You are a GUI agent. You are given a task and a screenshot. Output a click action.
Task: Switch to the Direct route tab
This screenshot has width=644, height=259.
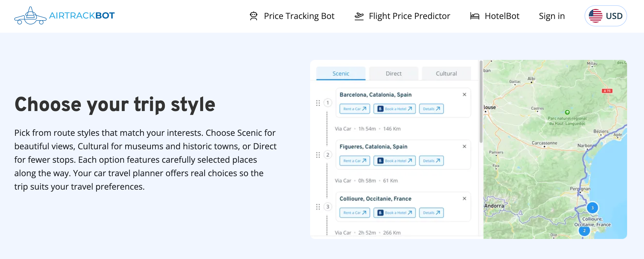coord(394,74)
